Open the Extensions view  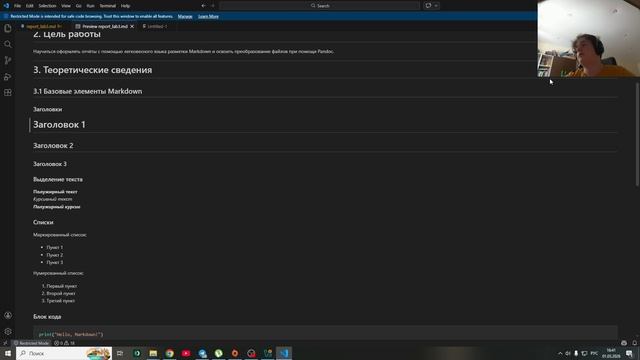point(8,93)
